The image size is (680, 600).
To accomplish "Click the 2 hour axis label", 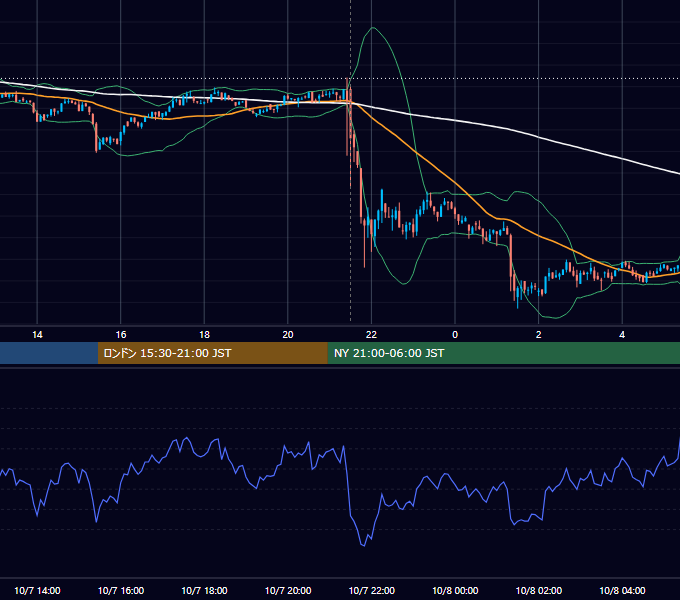I will 539,335.
